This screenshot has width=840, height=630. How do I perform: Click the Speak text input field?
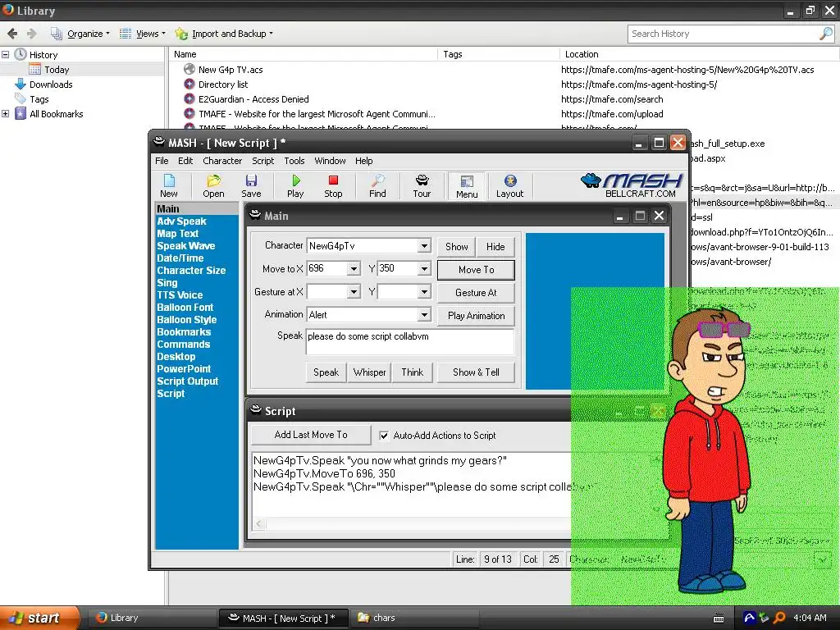[410, 342]
